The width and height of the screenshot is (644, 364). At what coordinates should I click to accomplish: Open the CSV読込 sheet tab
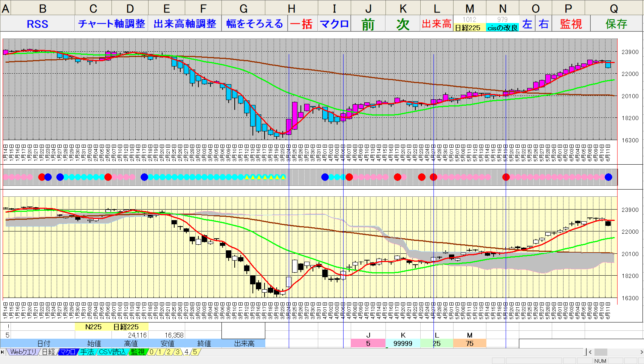(x=112, y=352)
